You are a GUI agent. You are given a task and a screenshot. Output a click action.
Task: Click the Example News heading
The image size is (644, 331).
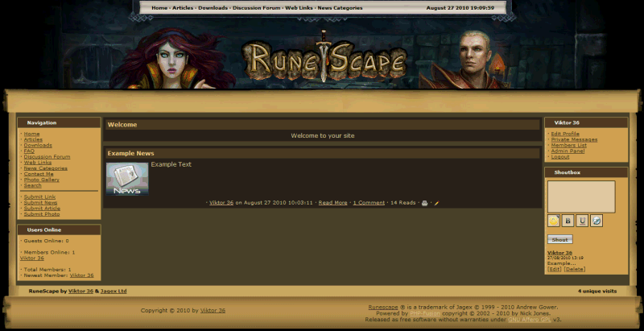pyautogui.click(x=130, y=153)
